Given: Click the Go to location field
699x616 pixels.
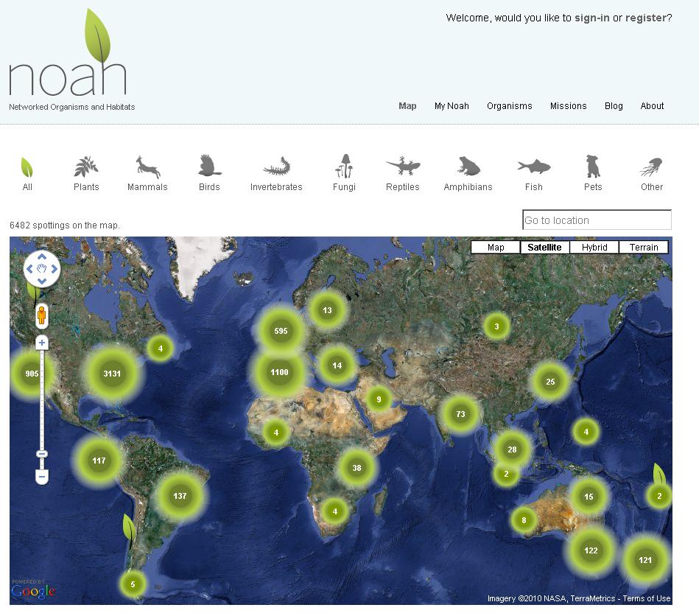Looking at the screenshot, I should tap(596, 220).
